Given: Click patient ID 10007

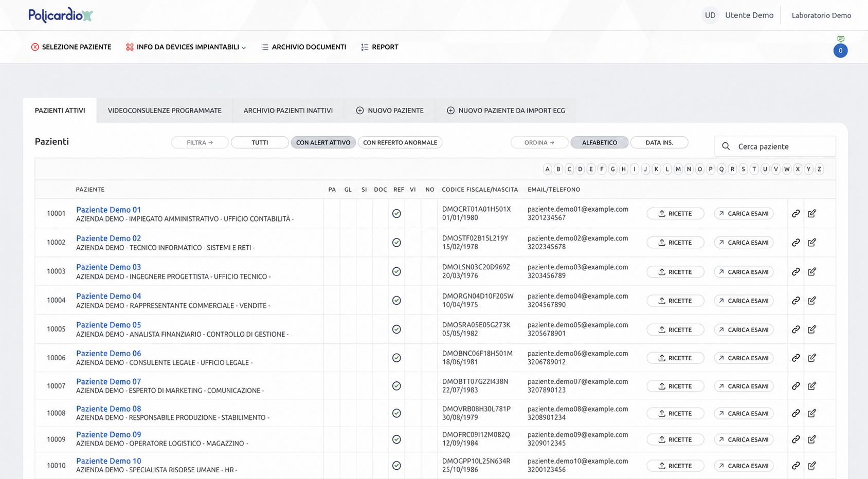Looking at the screenshot, I should coord(56,386).
